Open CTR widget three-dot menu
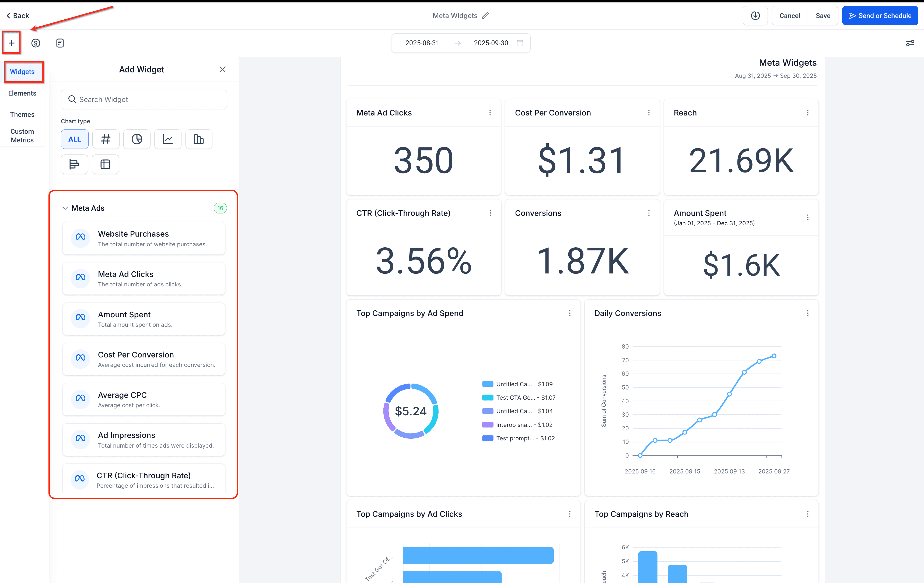The height and width of the screenshot is (583, 924). [x=490, y=213]
